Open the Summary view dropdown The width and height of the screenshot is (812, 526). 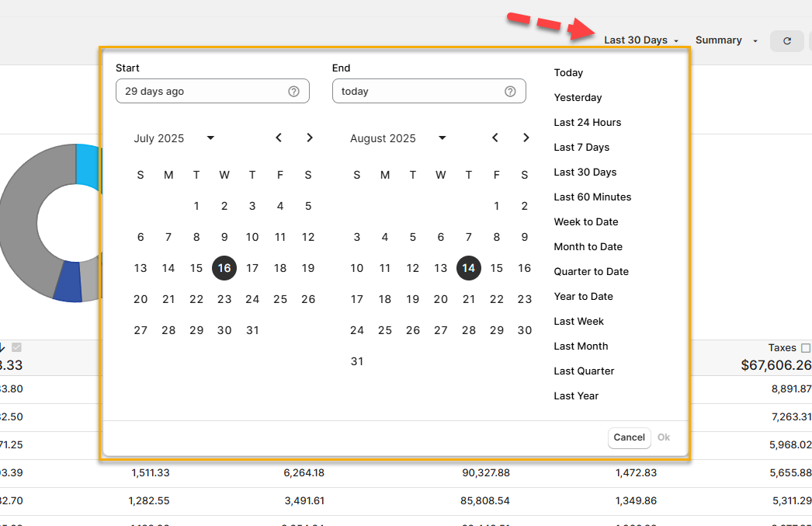click(726, 40)
